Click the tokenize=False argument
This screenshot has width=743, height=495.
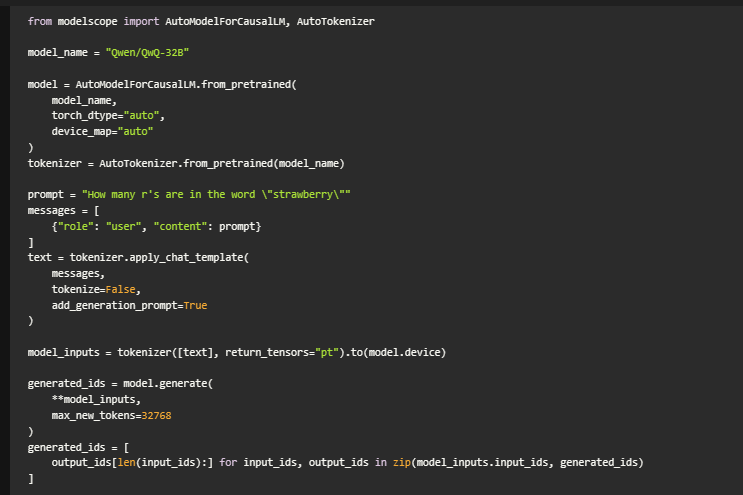tap(96, 289)
